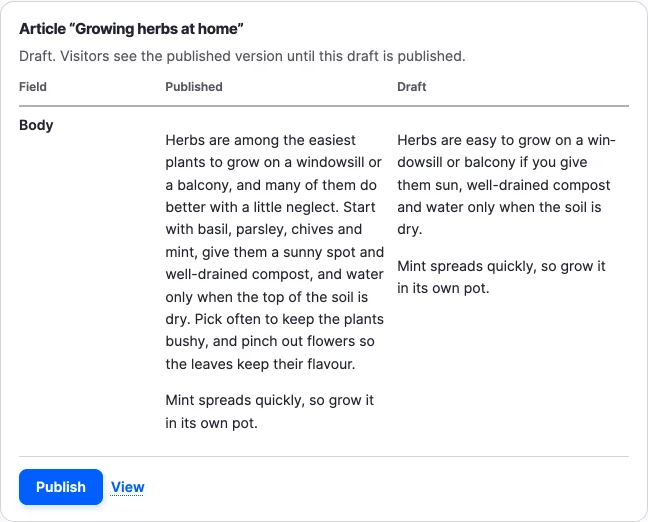The height and width of the screenshot is (522, 648).
Task: Click the blue Publish button
Action: (61, 487)
